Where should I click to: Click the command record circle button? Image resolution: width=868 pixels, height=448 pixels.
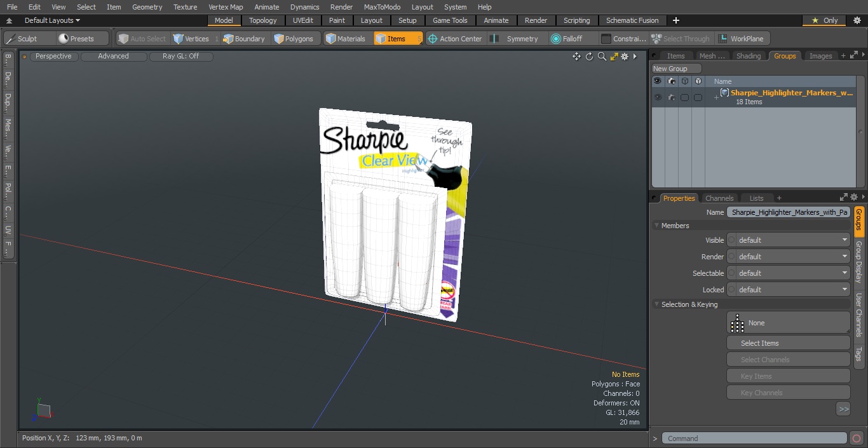[856, 438]
